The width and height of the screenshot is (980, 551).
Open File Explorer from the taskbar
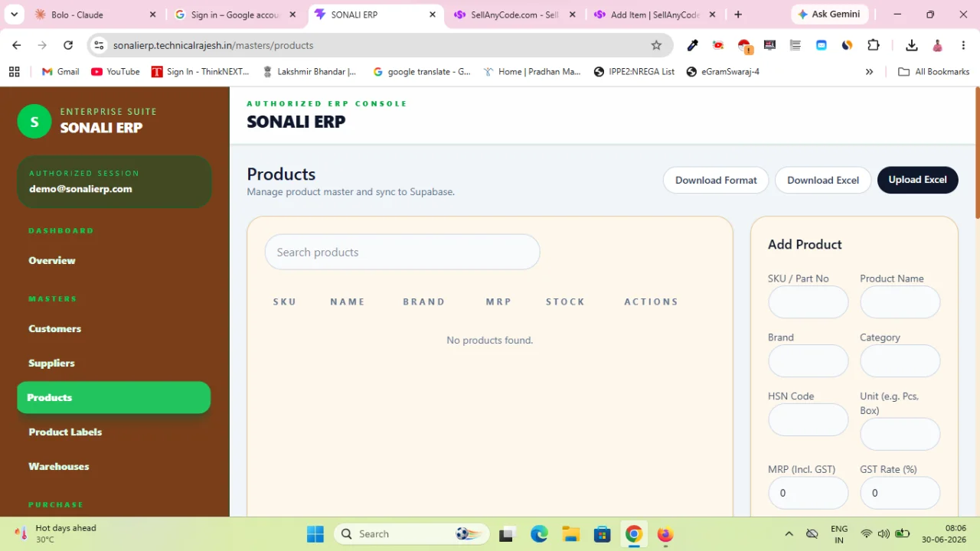(570, 534)
